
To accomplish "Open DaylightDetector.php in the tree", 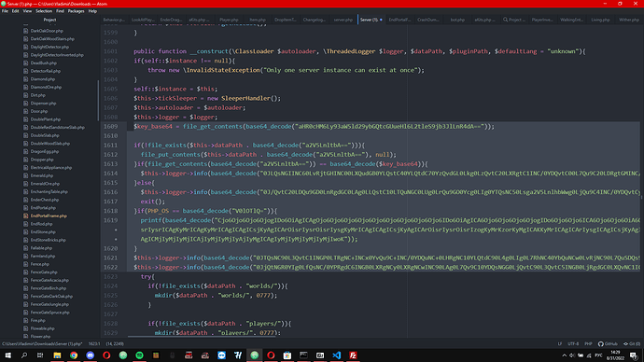I will pos(49,47).
